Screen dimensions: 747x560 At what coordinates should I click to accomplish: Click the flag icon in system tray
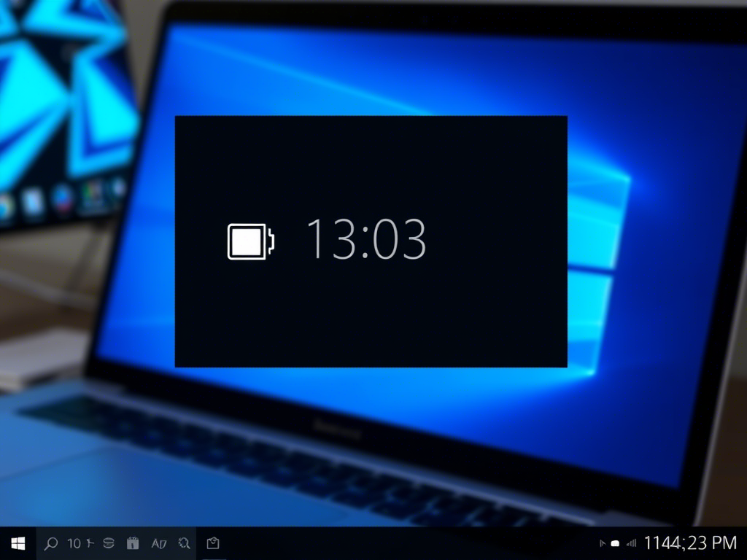coord(602,543)
